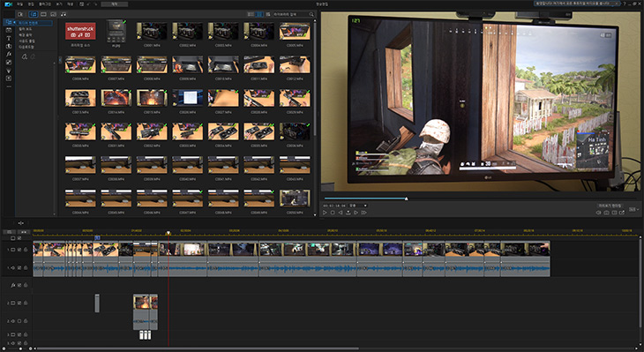Toggle video track 3 enable checkbox
644x352 pixels.
pyautogui.click(x=19, y=335)
